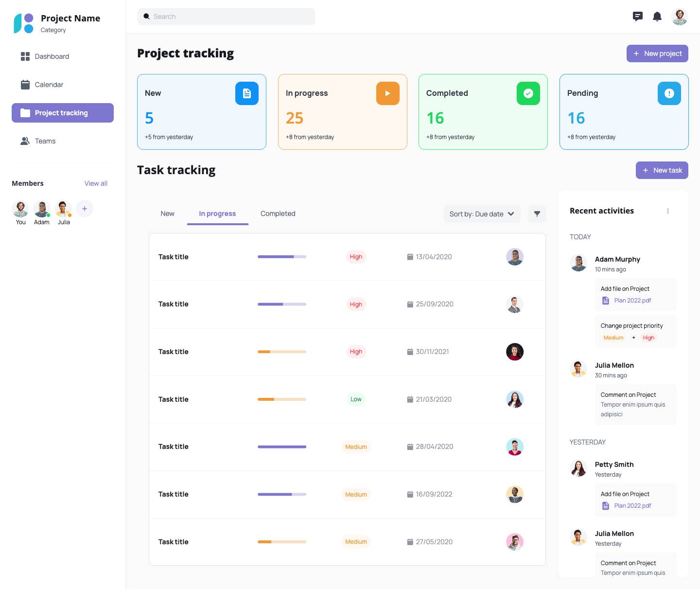Click the green checkmark icon in Completed card
This screenshot has height=589, width=700.
[x=528, y=93]
